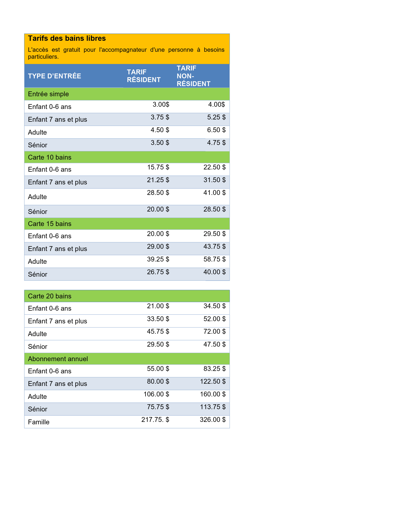
Task: Click the 58.75 $ adult price cell
Action: pyautogui.click(x=215, y=259)
